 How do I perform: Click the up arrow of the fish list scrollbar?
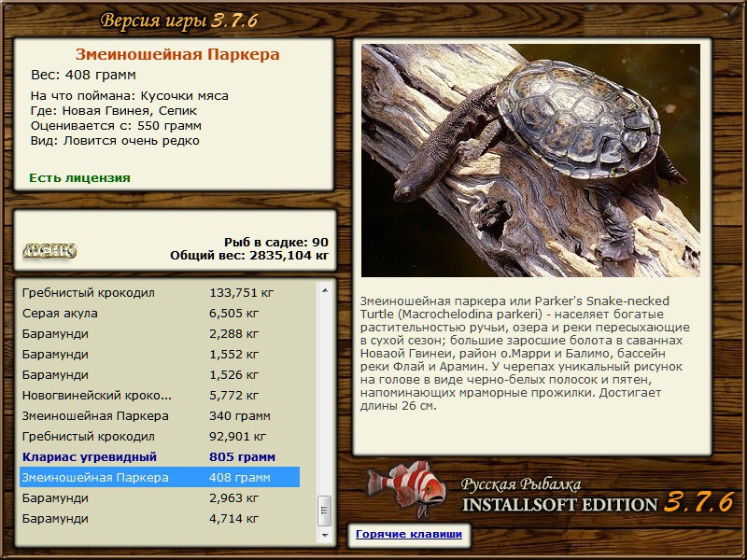325,290
